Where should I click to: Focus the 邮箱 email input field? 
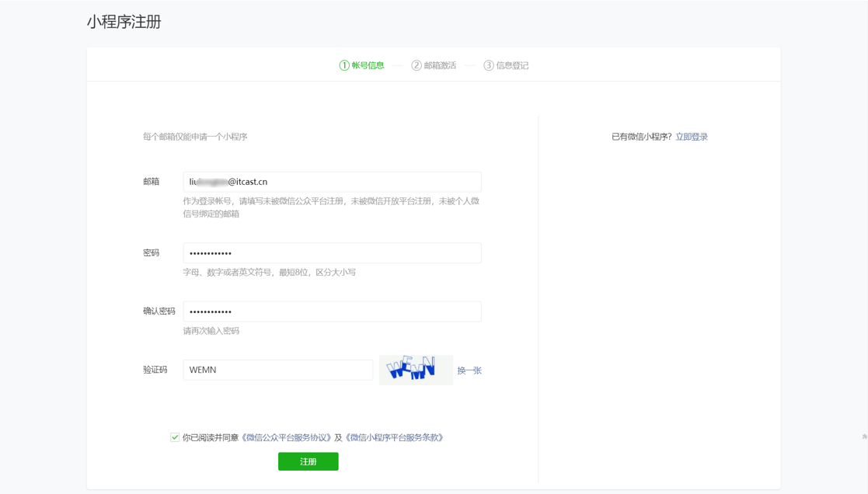332,182
